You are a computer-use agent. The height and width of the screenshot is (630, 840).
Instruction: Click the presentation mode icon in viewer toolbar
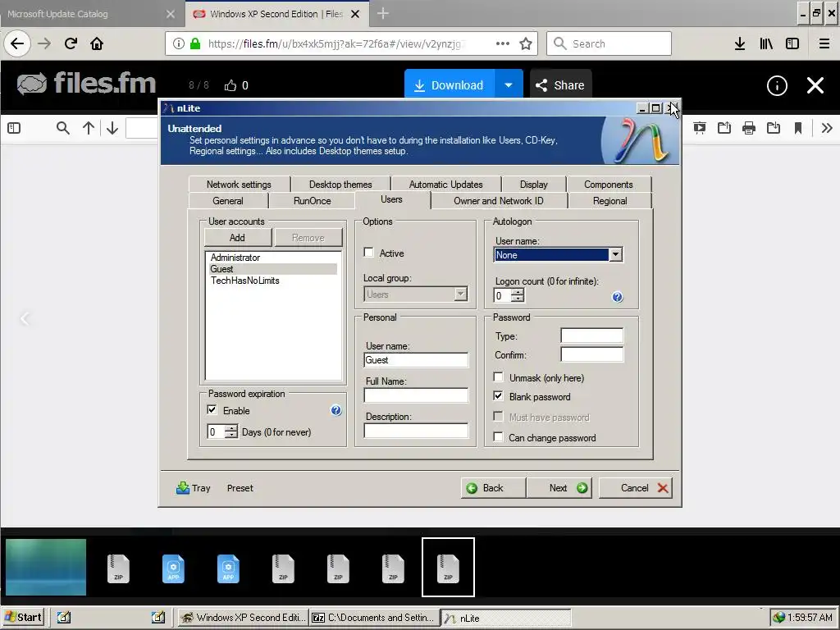tap(700, 128)
